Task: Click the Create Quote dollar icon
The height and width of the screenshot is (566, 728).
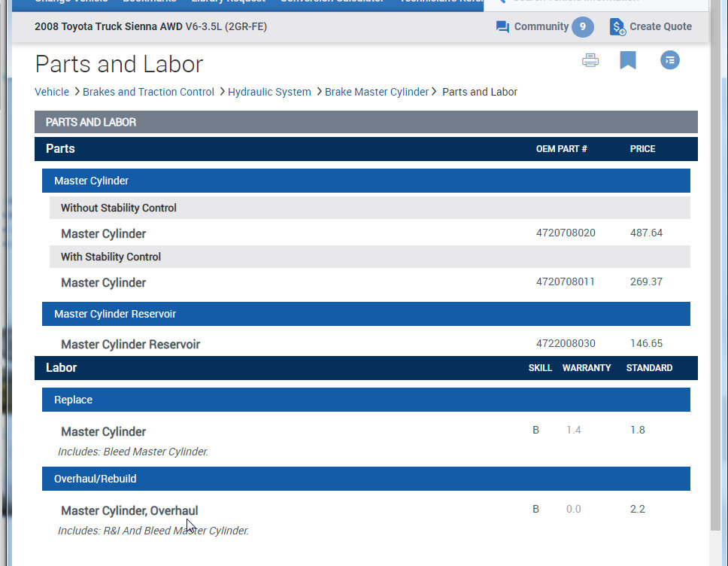Action: pyautogui.click(x=617, y=27)
